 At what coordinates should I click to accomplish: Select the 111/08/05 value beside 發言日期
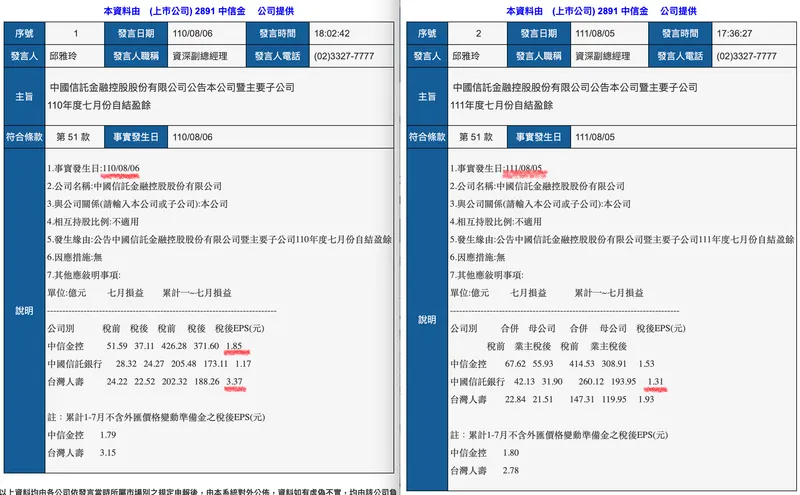click(x=595, y=34)
